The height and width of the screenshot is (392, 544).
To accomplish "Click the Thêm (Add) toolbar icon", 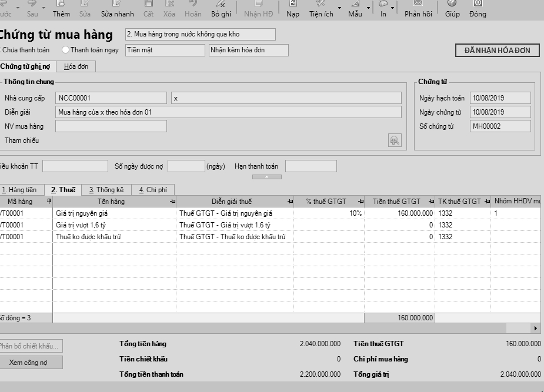I will click(x=61, y=5).
